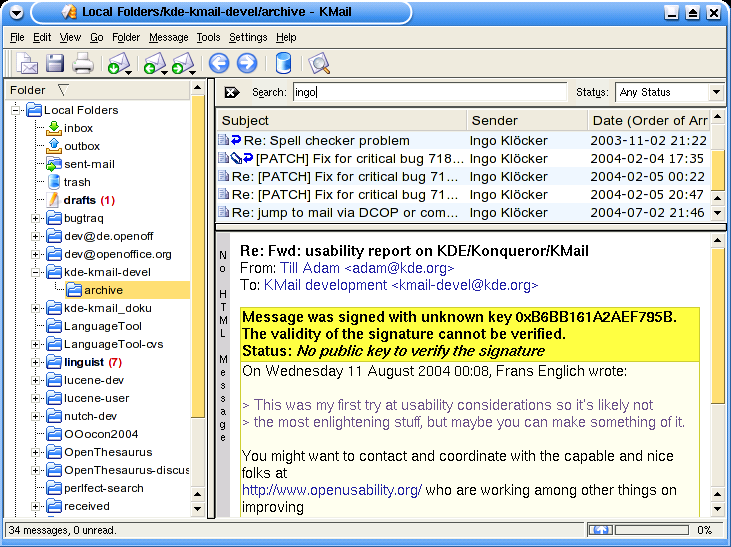Open the Settings menu
This screenshot has width=731, height=547.
click(x=248, y=37)
